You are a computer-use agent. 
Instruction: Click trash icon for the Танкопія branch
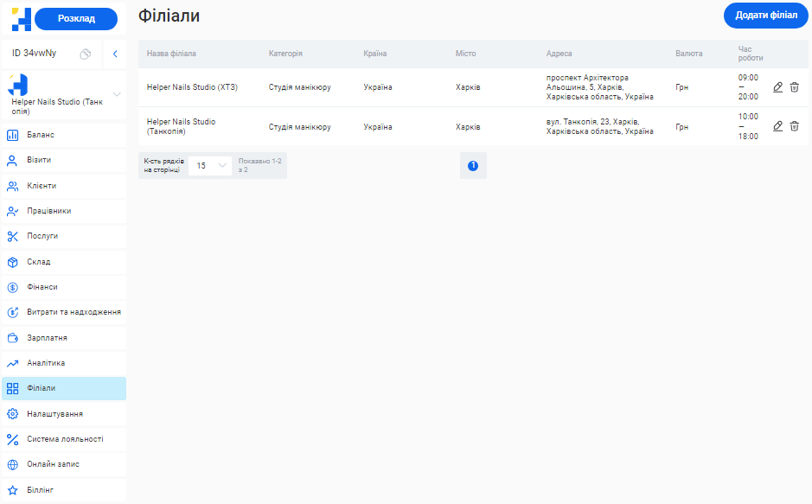point(795,126)
